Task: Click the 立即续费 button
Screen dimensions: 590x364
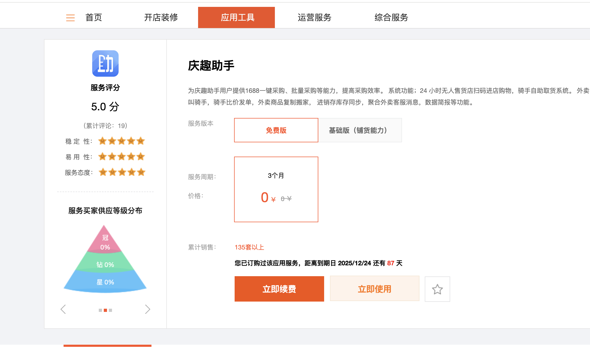Action: point(279,289)
